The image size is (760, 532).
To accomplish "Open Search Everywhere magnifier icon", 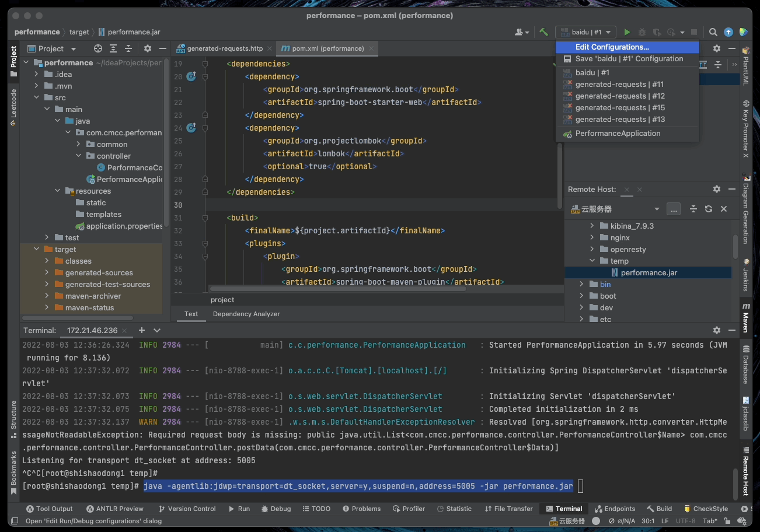I will [713, 32].
